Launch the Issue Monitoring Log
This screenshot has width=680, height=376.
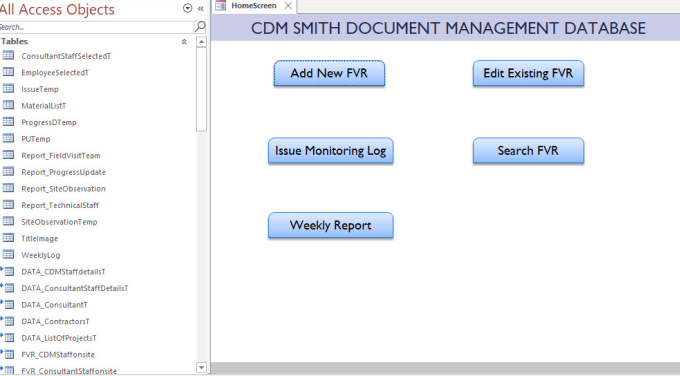(330, 151)
